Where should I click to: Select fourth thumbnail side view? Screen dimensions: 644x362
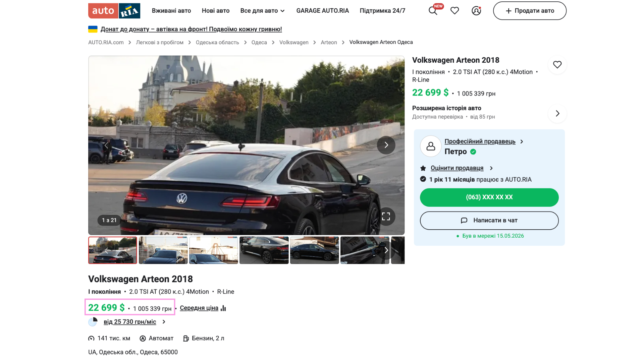tap(264, 250)
